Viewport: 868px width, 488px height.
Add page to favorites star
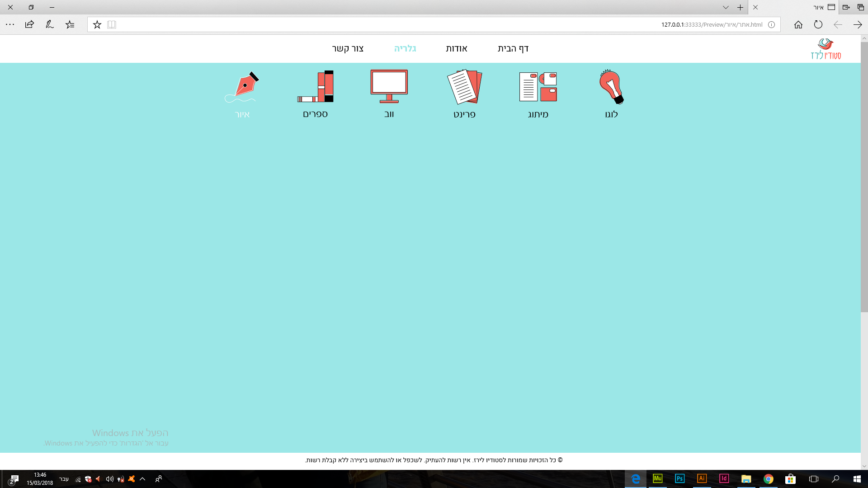point(97,25)
